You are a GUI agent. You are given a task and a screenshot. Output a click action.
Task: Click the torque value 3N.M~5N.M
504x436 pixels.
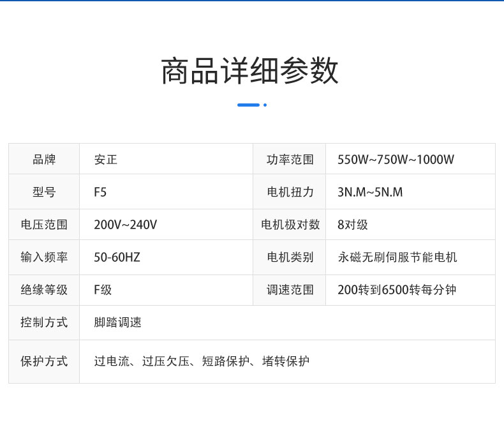(370, 192)
